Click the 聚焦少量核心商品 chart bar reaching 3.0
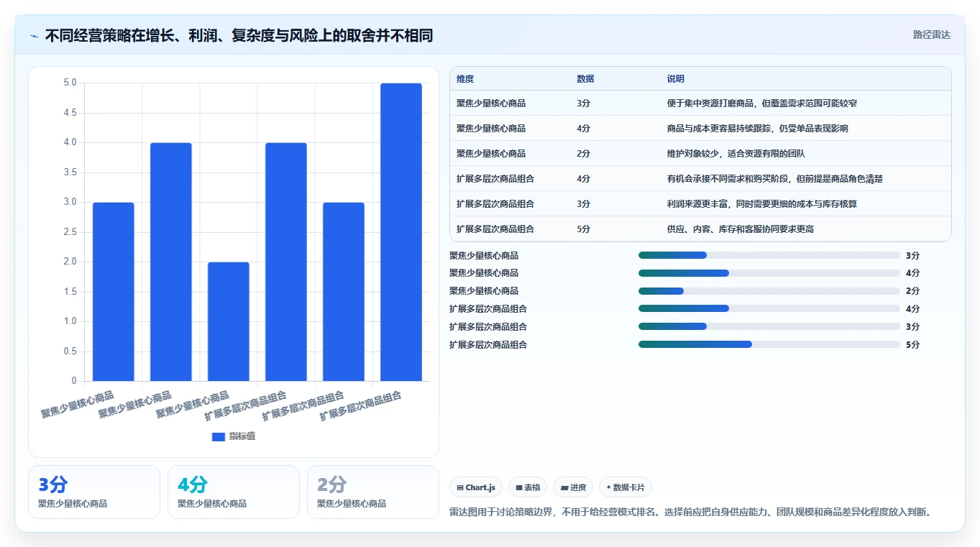Image resolution: width=980 pixels, height=547 pixels. pos(114,292)
